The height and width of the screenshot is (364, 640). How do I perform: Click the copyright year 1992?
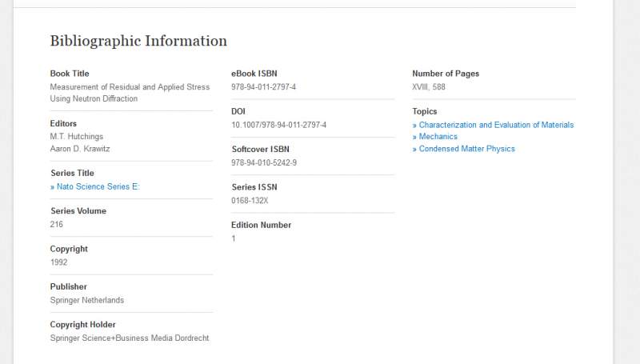pyautogui.click(x=59, y=262)
